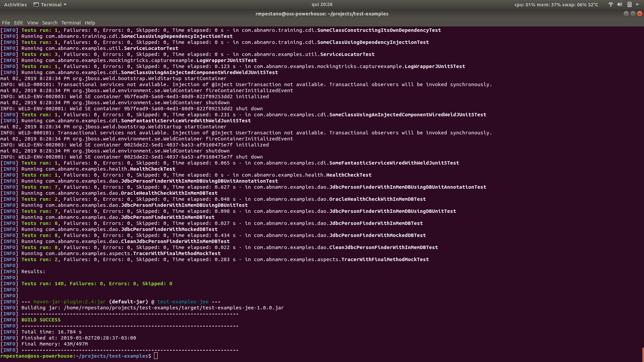644x362 pixels.
Task: Click the speaker volume icon
Action: (x=620, y=4)
